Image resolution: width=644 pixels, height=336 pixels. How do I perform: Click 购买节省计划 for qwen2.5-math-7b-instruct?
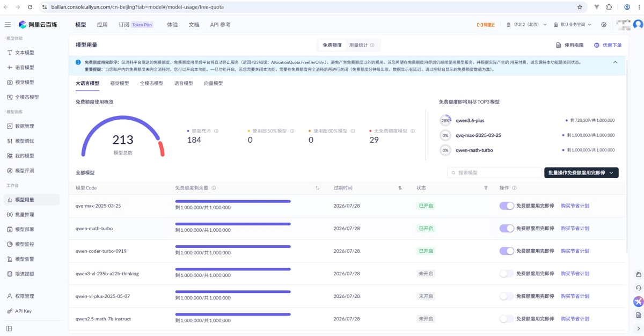point(575,319)
